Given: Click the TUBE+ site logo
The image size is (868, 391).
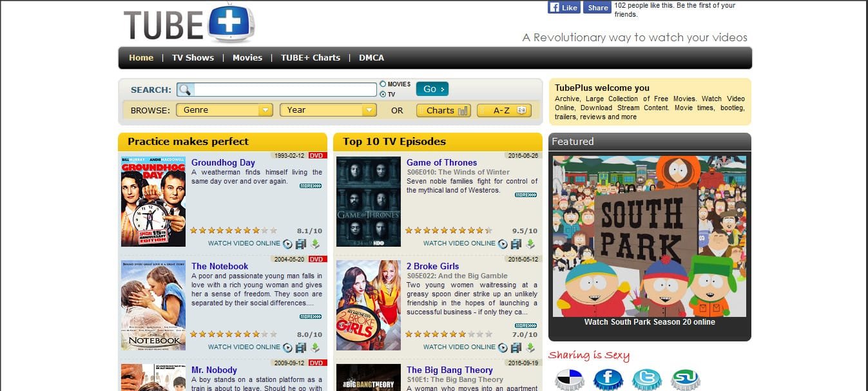Looking at the screenshot, I should (x=189, y=23).
